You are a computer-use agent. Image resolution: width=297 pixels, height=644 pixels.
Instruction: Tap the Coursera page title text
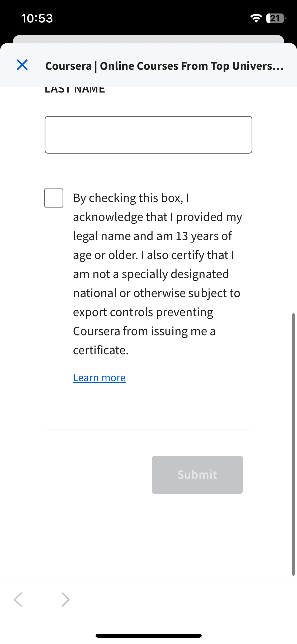tap(164, 66)
